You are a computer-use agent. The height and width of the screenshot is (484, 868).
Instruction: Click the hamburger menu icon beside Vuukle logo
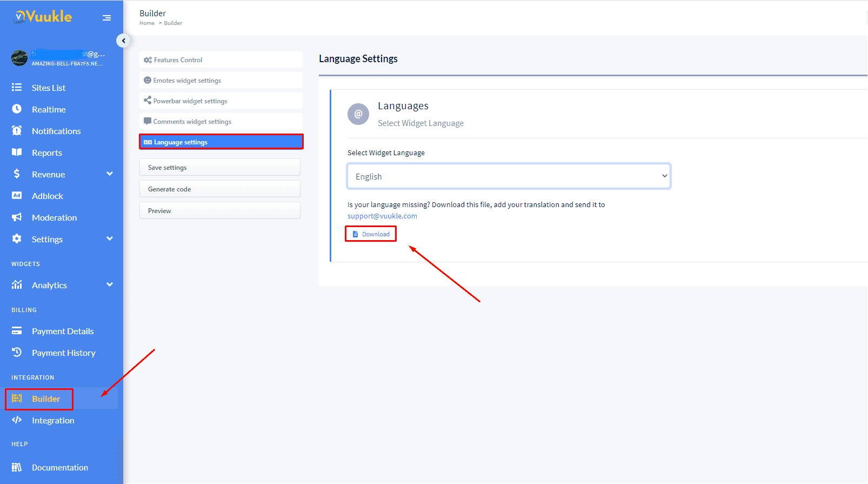pos(107,18)
